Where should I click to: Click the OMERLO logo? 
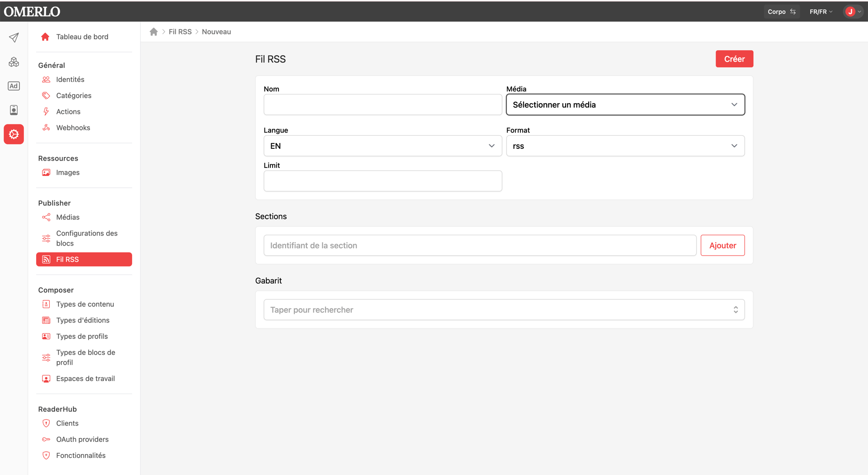(x=32, y=11)
